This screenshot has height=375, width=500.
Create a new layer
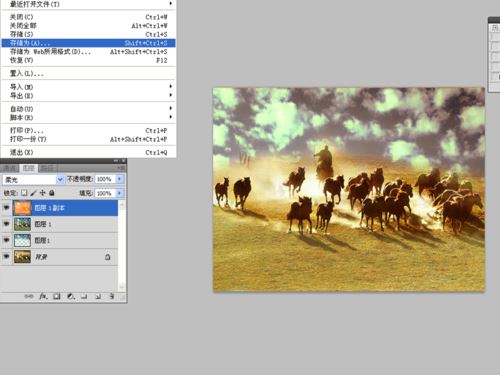pyautogui.click(x=98, y=296)
